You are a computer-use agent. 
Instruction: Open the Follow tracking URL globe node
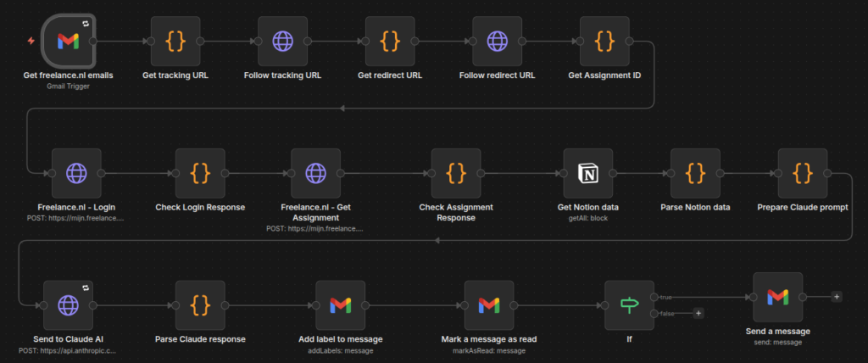point(282,40)
